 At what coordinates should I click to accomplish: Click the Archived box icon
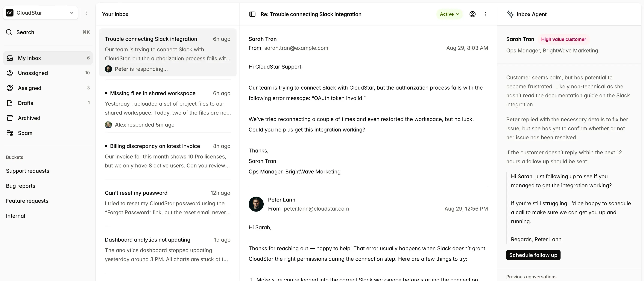coord(10,118)
